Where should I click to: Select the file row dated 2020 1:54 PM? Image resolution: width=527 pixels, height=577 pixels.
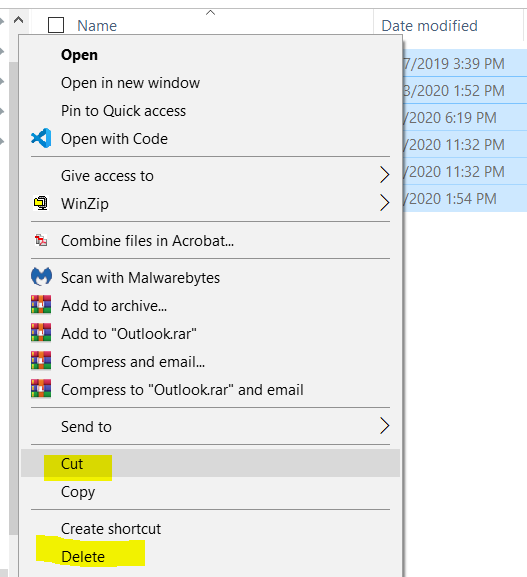(x=465, y=198)
